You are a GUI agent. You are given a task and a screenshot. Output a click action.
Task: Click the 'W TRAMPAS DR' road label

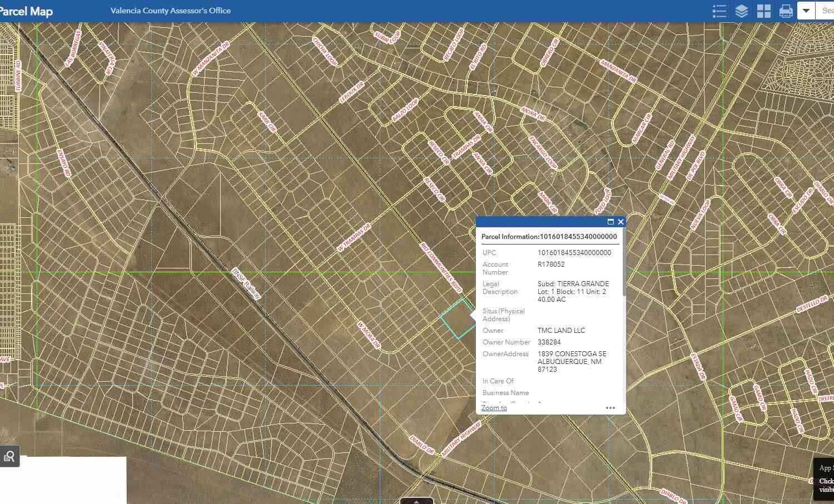click(x=354, y=237)
